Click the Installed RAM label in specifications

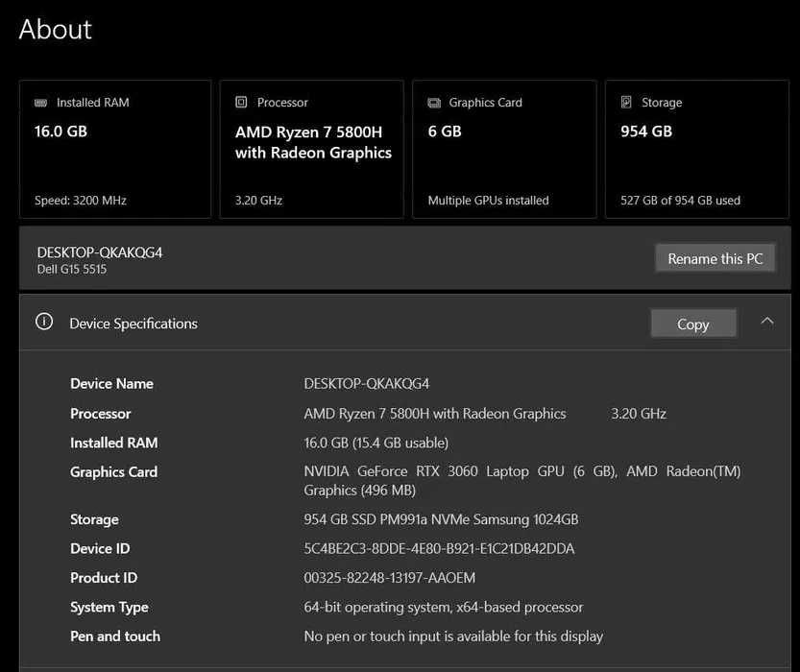pyautogui.click(x=113, y=443)
